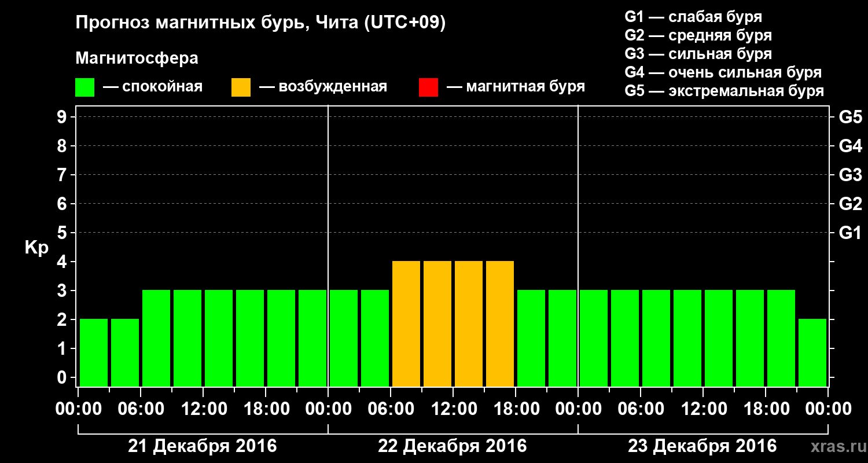Click the orange 09:00–12:00 bar on 22 Декабря
The height and width of the screenshot is (463, 868).
click(x=437, y=324)
